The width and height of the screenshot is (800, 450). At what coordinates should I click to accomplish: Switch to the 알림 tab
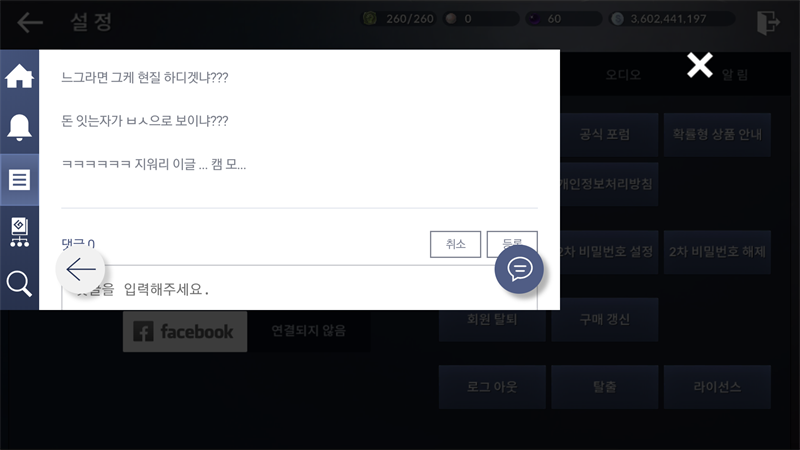tap(735, 75)
